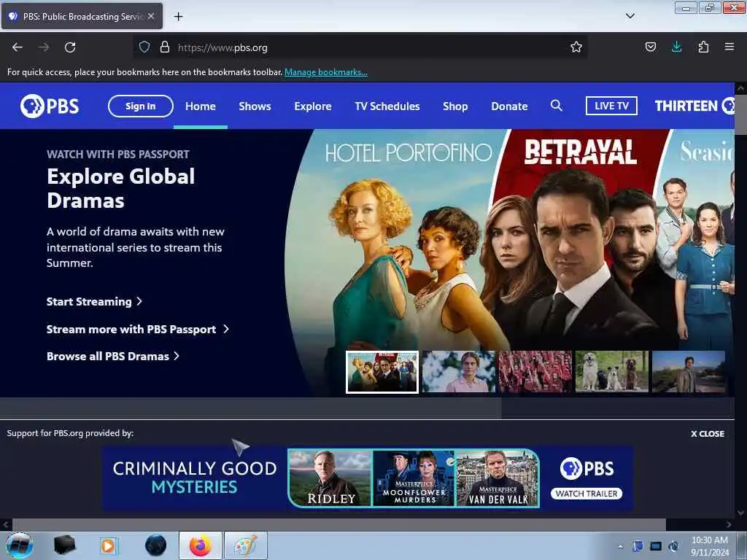Open the Explore nav item
This screenshot has height=560, width=747.
coord(312,106)
